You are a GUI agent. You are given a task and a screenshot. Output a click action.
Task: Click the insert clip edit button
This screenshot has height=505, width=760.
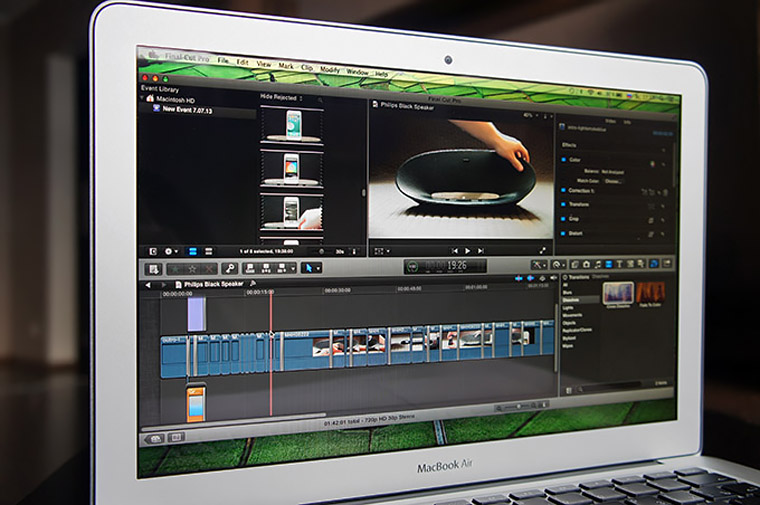tap(266, 268)
